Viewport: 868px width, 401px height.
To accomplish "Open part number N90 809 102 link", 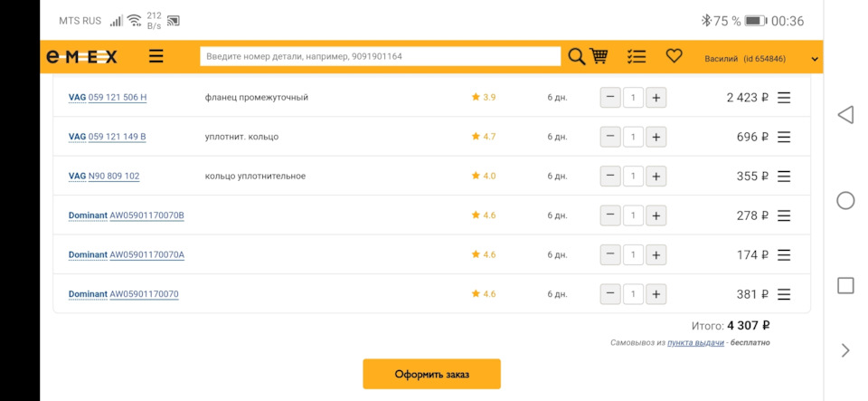I will coord(114,177).
